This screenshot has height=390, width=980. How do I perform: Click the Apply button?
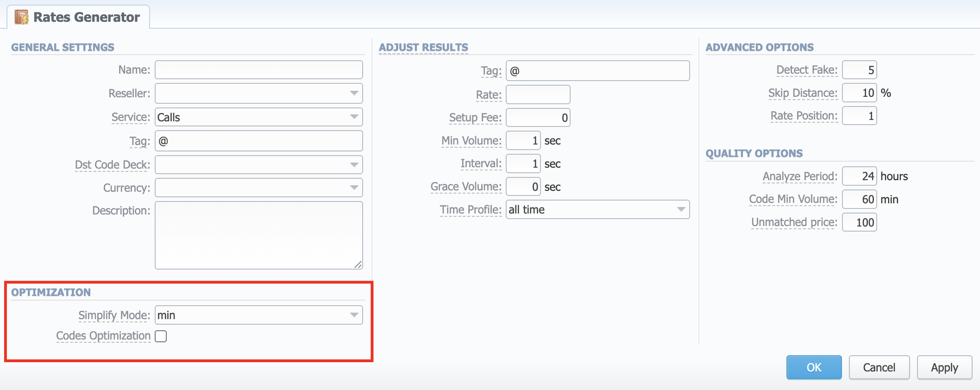tap(944, 367)
